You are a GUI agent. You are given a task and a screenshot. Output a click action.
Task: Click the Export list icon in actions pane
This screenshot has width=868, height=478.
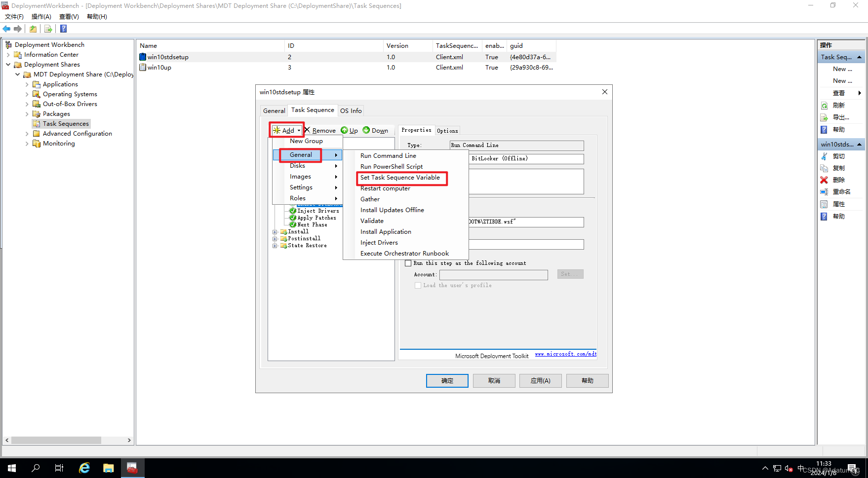[824, 117]
